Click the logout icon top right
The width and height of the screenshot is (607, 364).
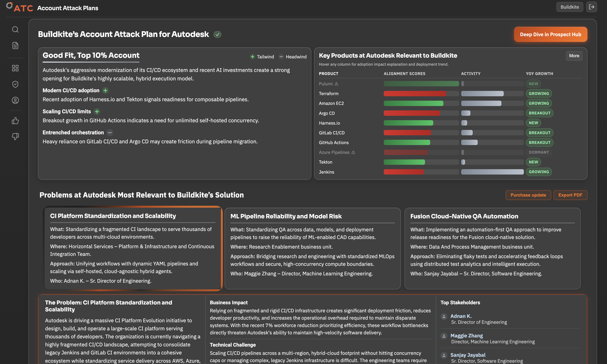point(591,7)
